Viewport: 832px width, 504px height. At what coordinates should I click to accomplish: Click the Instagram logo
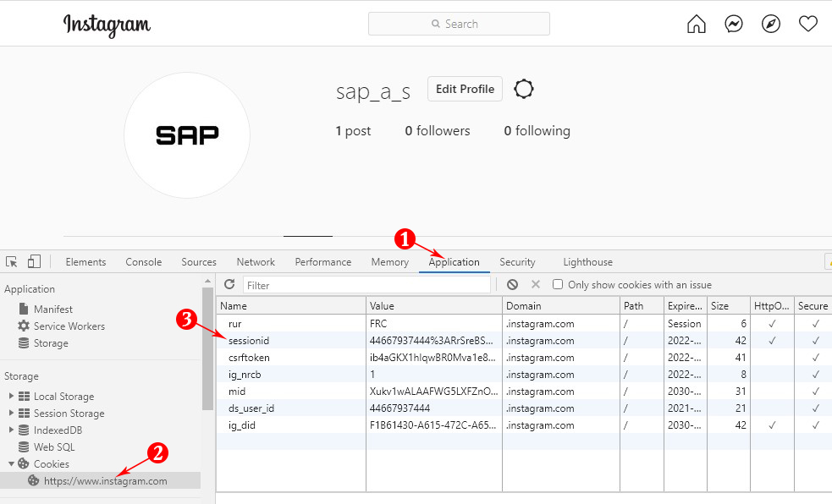click(x=107, y=25)
